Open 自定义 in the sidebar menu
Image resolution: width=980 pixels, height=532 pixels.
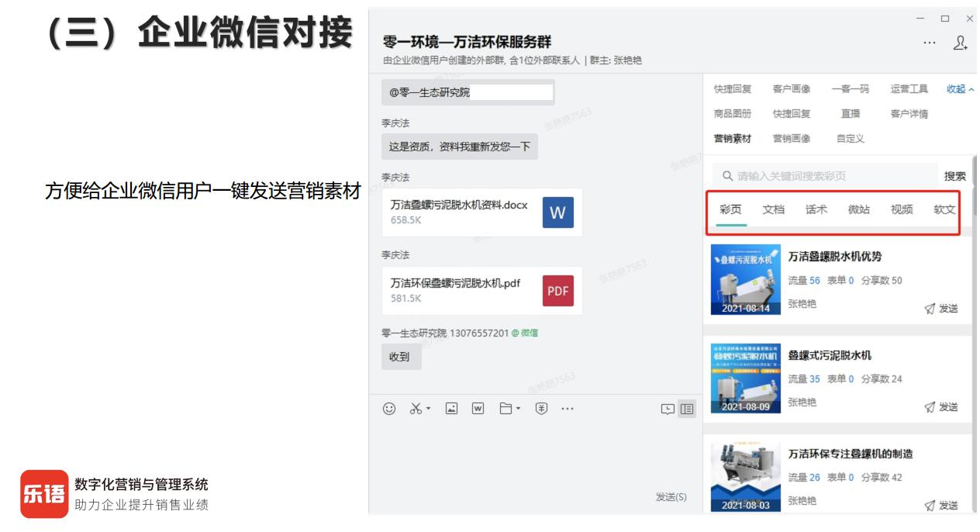pos(851,139)
